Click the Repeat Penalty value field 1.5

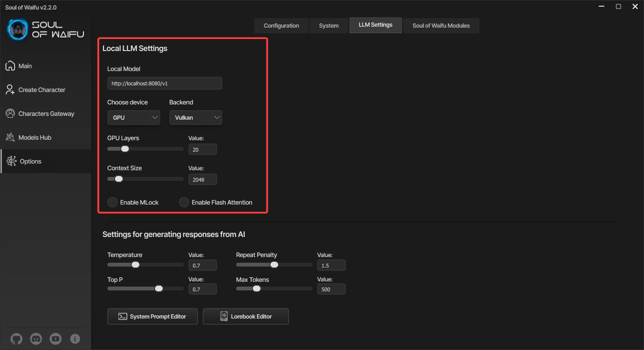(x=332, y=265)
